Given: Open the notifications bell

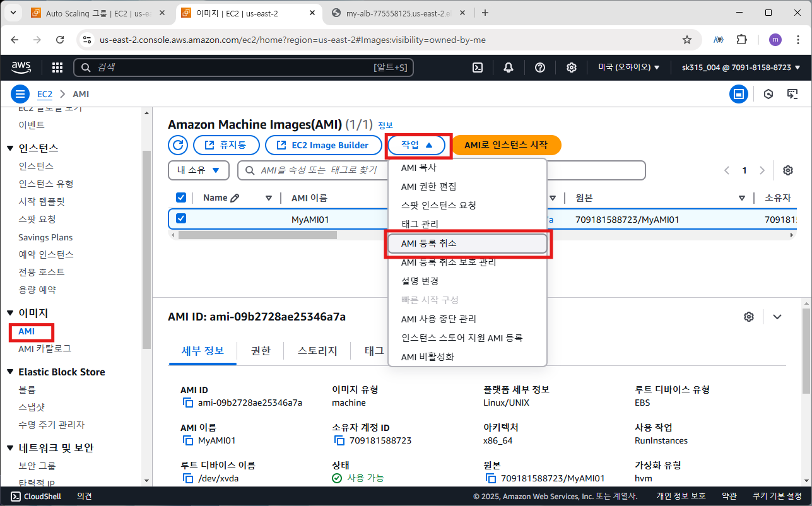Looking at the screenshot, I should (x=509, y=68).
